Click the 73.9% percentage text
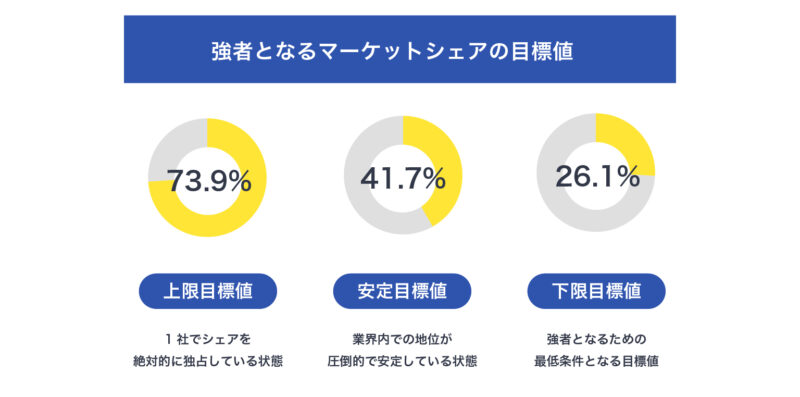The image size is (800, 397). pyautogui.click(x=210, y=181)
